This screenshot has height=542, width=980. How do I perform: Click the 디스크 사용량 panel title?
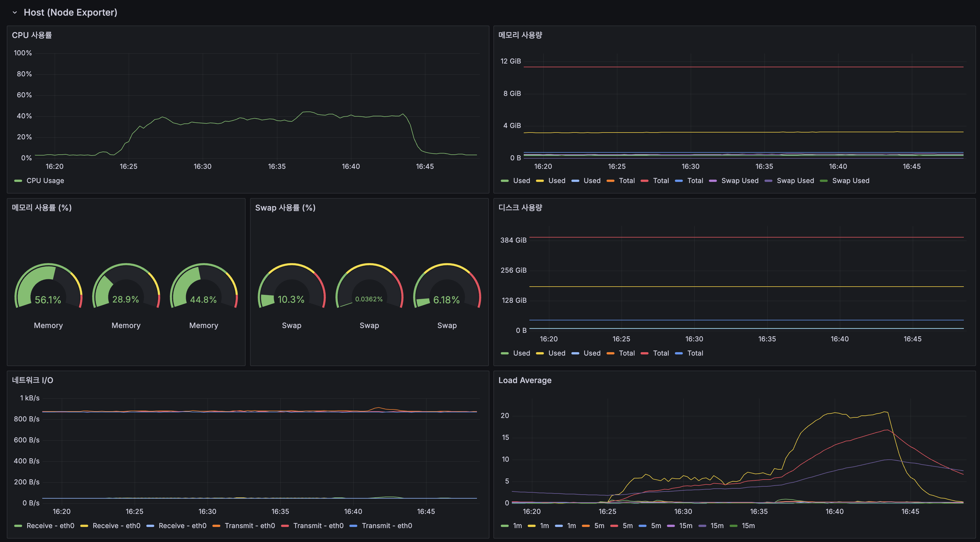point(520,208)
